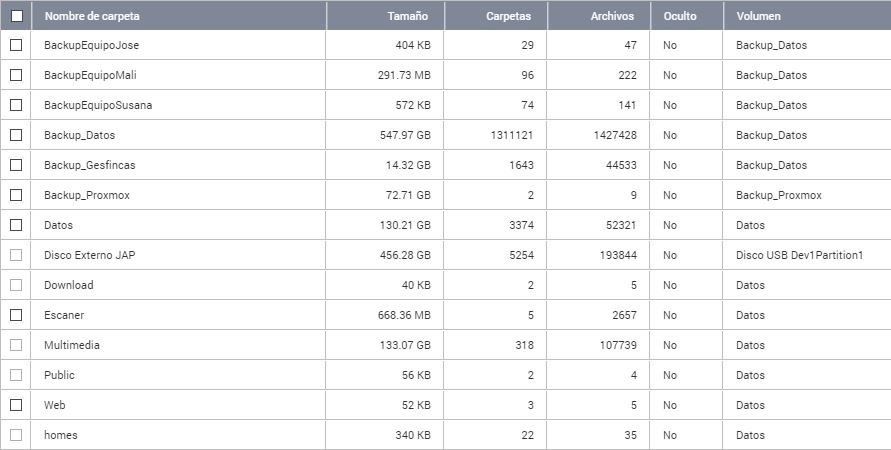
Task: Select the Escaner folder checkbox
Action: coord(16,315)
